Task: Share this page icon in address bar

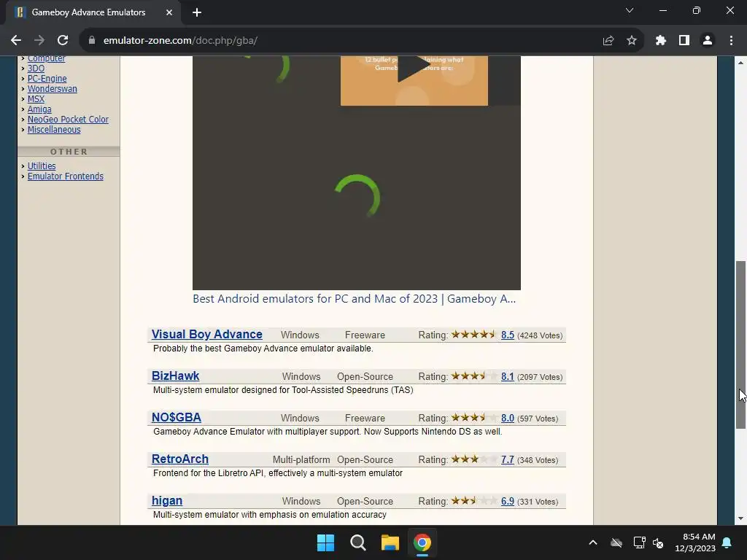Action: pyautogui.click(x=608, y=41)
